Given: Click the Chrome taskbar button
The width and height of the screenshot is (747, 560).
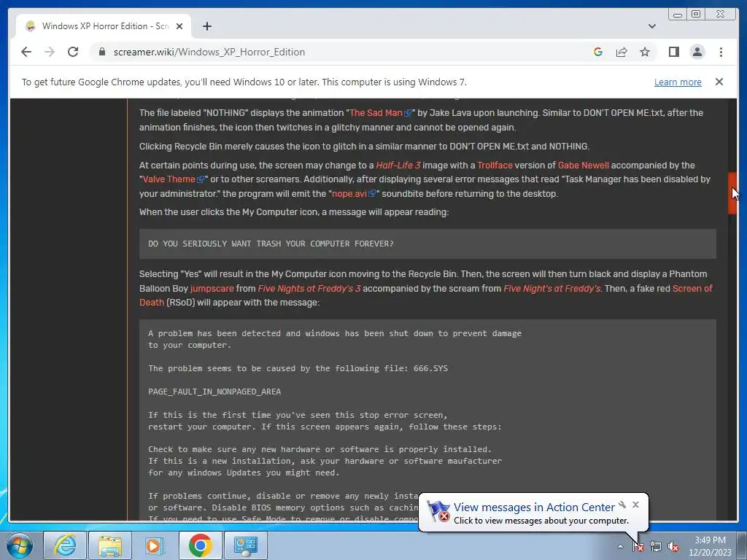Looking at the screenshot, I should pos(200,545).
